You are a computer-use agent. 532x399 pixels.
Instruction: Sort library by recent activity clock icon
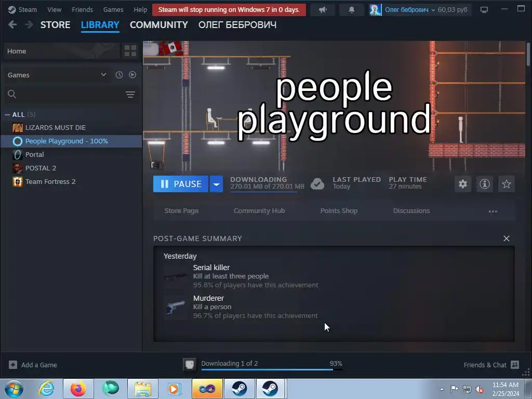coord(119,75)
